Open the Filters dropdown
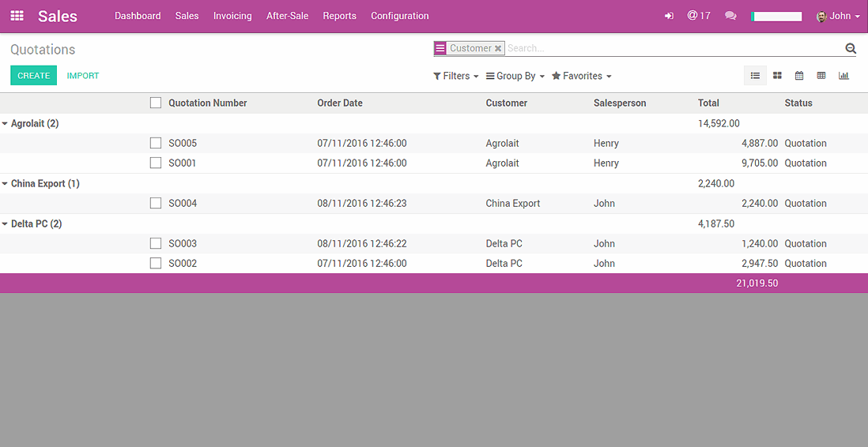868x447 pixels. (x=455, y=76)
